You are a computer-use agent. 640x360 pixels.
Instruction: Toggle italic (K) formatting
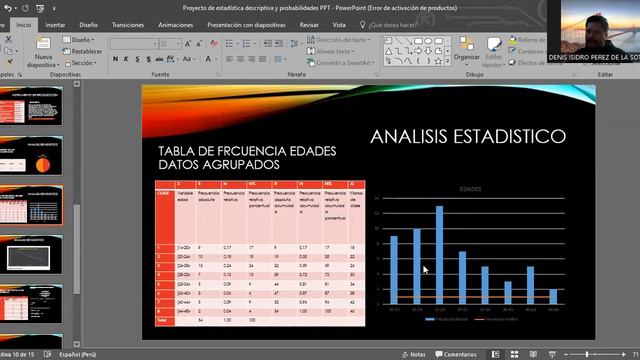(x=126, y=59)
